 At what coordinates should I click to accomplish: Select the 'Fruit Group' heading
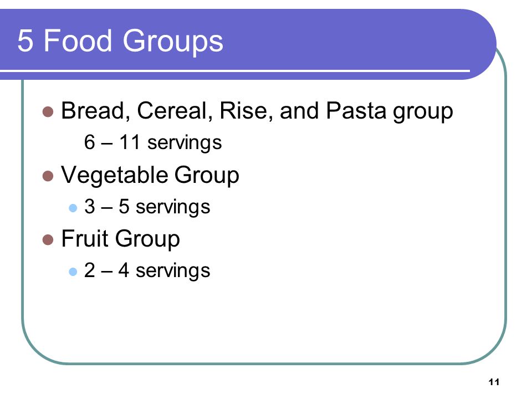pyautogui.click(x=120, y=238)
